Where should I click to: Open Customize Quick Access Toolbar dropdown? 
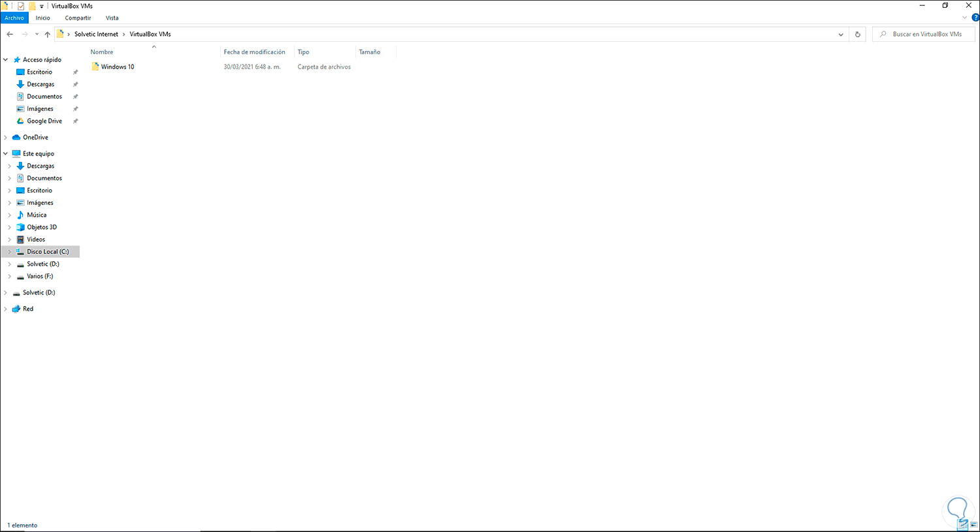click(42, 7)
